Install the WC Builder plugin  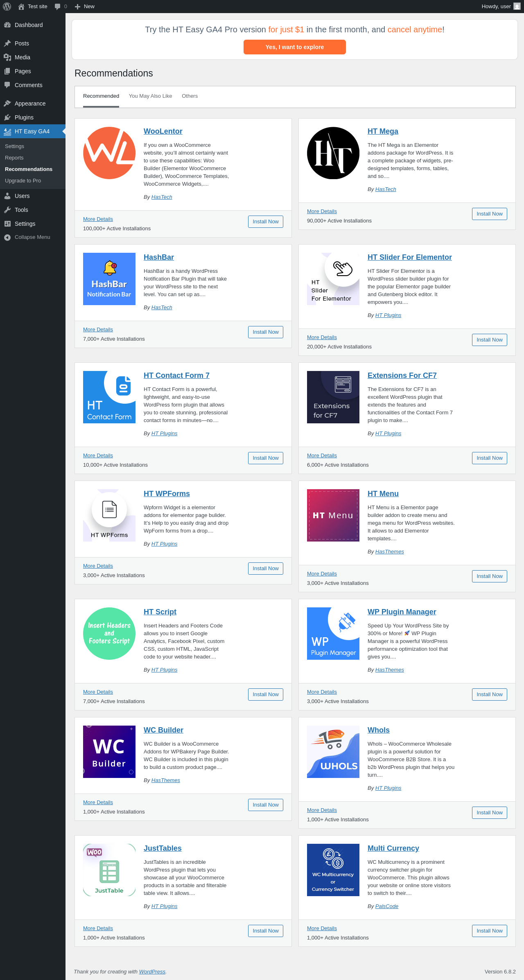266,805
